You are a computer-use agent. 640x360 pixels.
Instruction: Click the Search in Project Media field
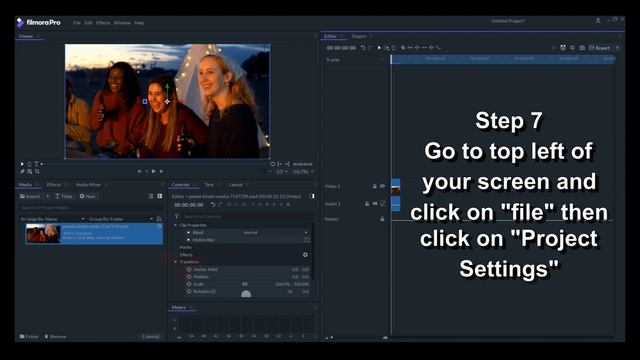(x=91, y=208)
